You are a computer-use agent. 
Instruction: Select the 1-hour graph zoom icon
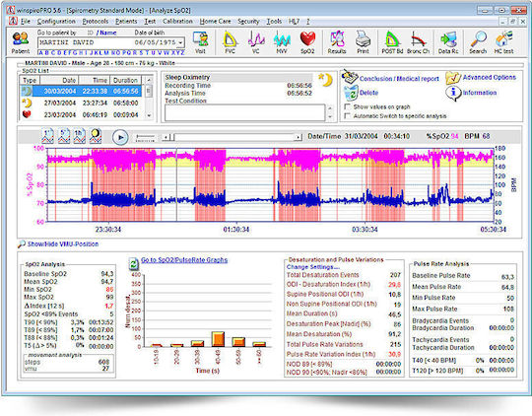click(x=80, y=136)
